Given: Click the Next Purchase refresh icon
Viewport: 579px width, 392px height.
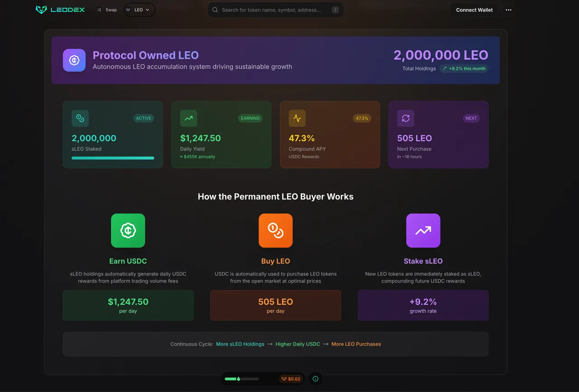Looking at the screenshot, I should pyautogui.click(x=406, y=118).
